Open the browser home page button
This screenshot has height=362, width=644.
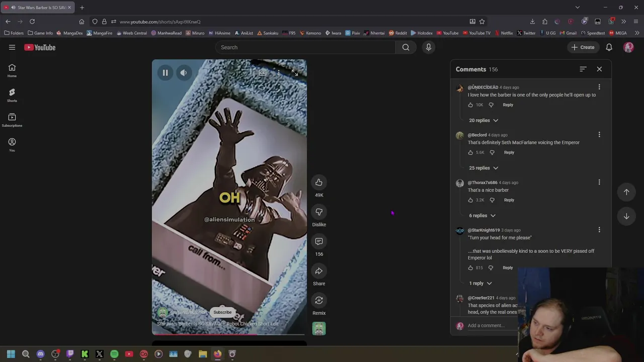(82, 22)
